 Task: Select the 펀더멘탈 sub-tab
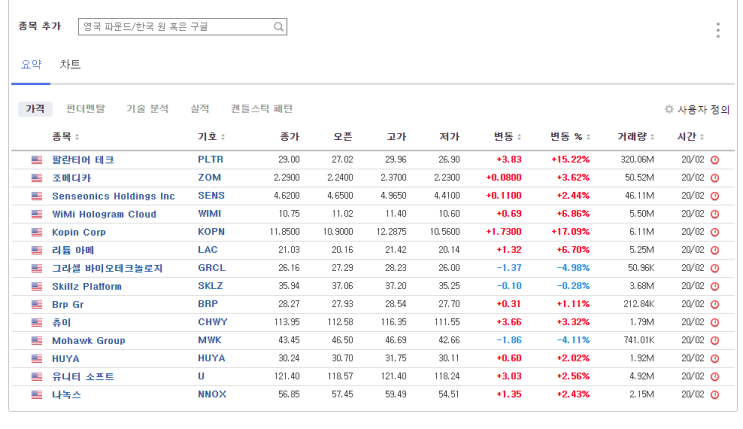point(86,109)
